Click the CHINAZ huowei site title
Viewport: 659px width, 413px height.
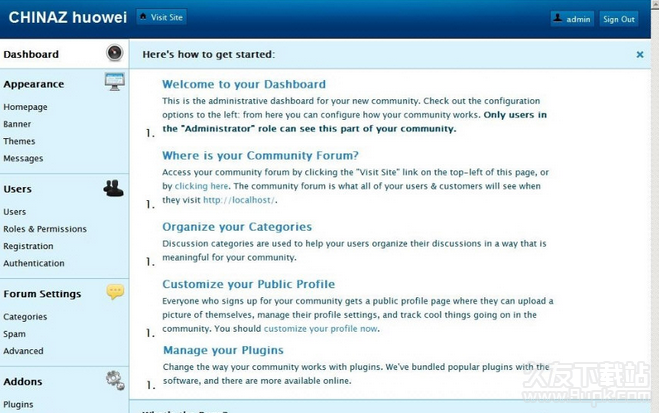pos(68,17)
